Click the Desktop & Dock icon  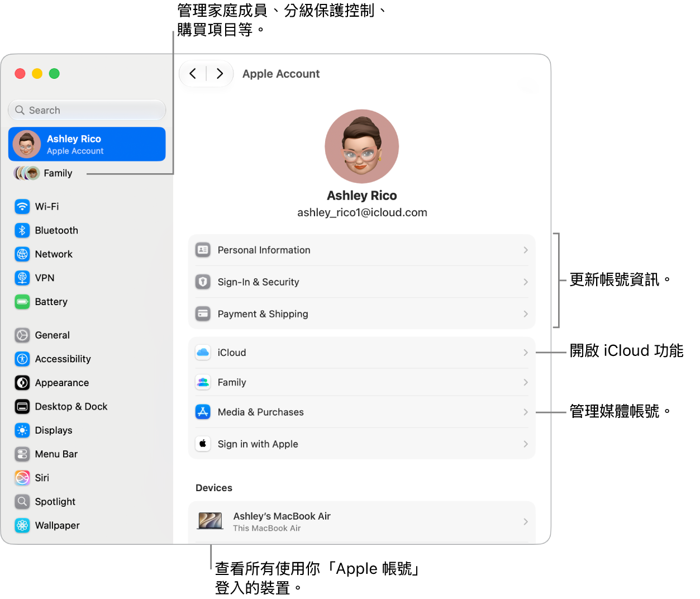pos(22,406)
